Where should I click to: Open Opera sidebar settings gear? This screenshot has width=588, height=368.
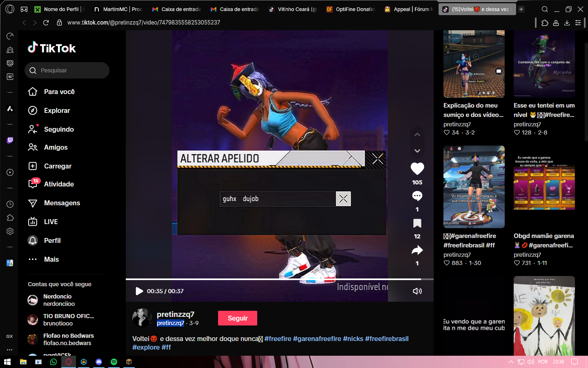[10, 231]
